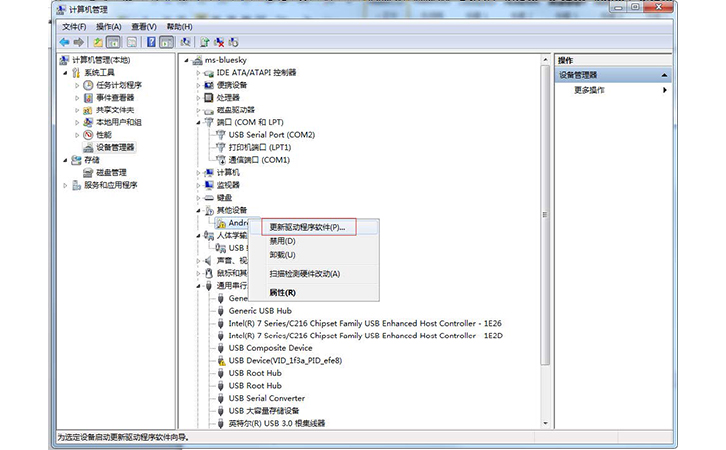Click the Properties sheet toolbar icon
Image resolution: width=726 pixels, height=450 pixels.
coord(132,43)
